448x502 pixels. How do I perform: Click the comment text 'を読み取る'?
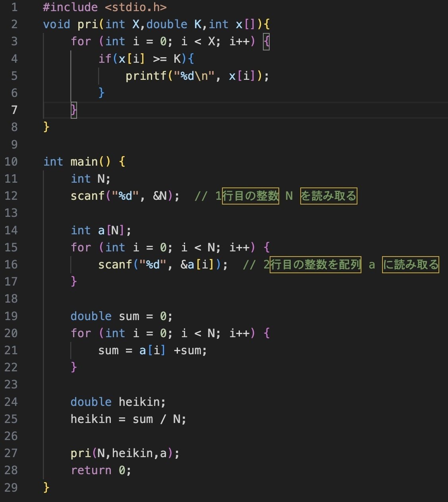point(329,196)
